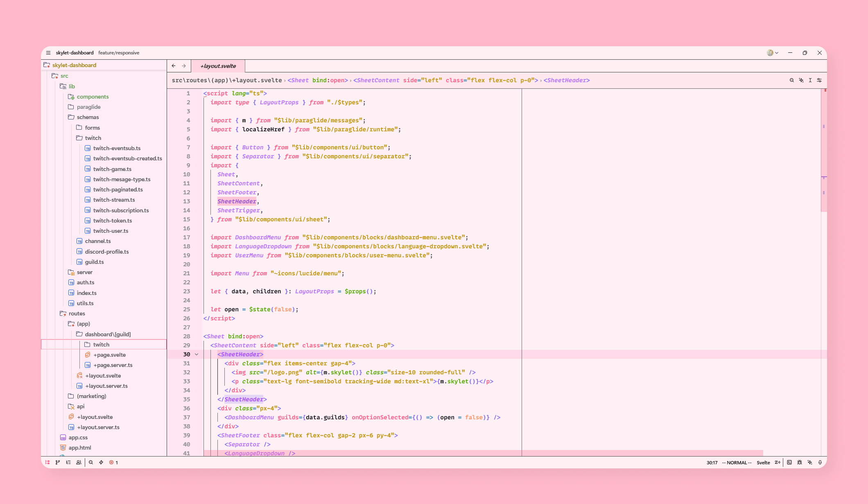Click cursor position 30:17 in status bar
This screenshot has height=504, width=868.
point(712,463)
